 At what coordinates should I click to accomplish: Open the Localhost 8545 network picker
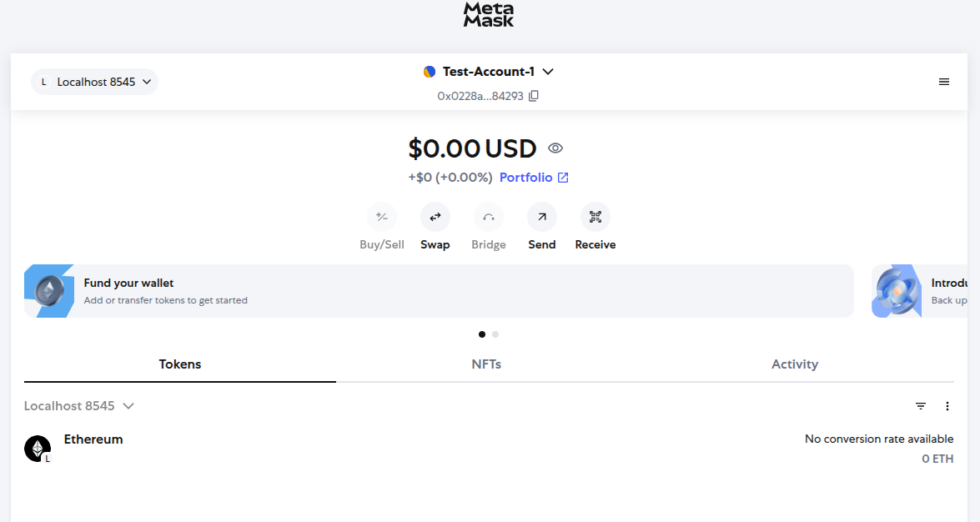click(94, 82)
